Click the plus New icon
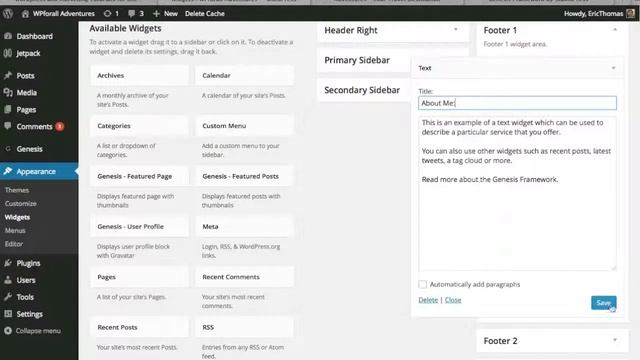Viewport: 640px width, 360px height. pyautogui.click(x=156, y=13)
